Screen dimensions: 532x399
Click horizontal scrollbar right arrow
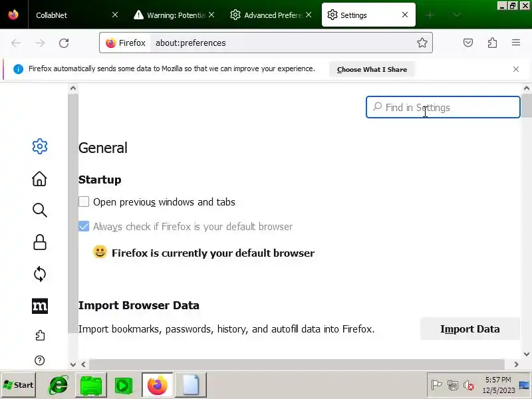point(516,364)
